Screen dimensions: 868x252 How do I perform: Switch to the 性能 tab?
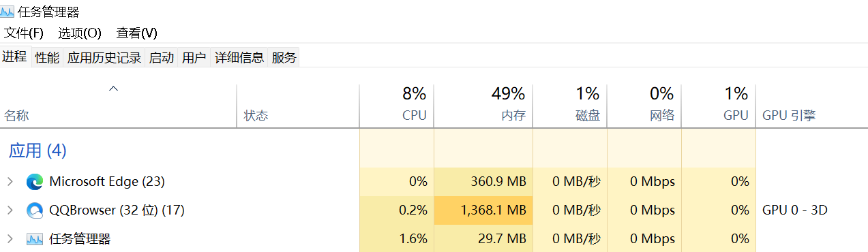click(47, 58)
